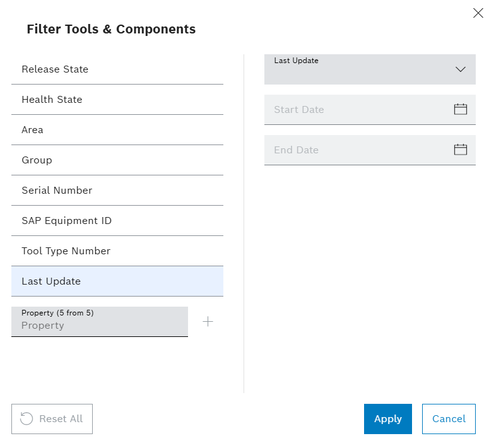Choose the Group filter category

[x=117, y=160]
